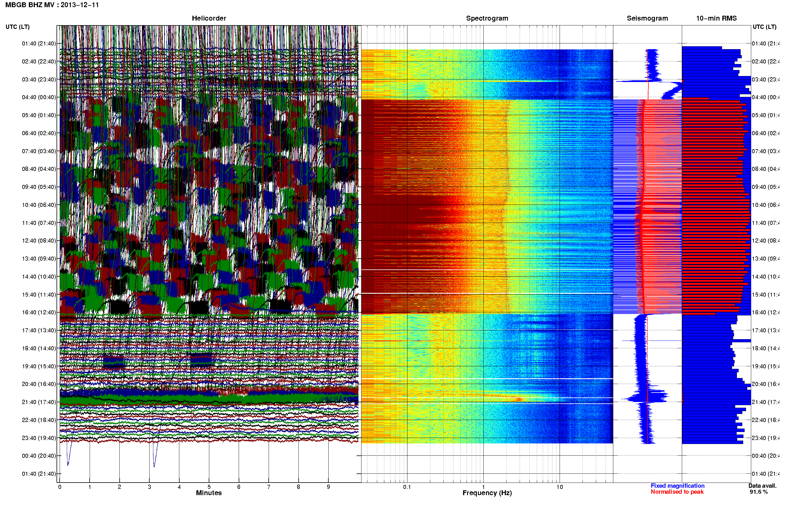
Task: Click minute tick label 0 on helicorder axis
Action: tap(60, 487)
